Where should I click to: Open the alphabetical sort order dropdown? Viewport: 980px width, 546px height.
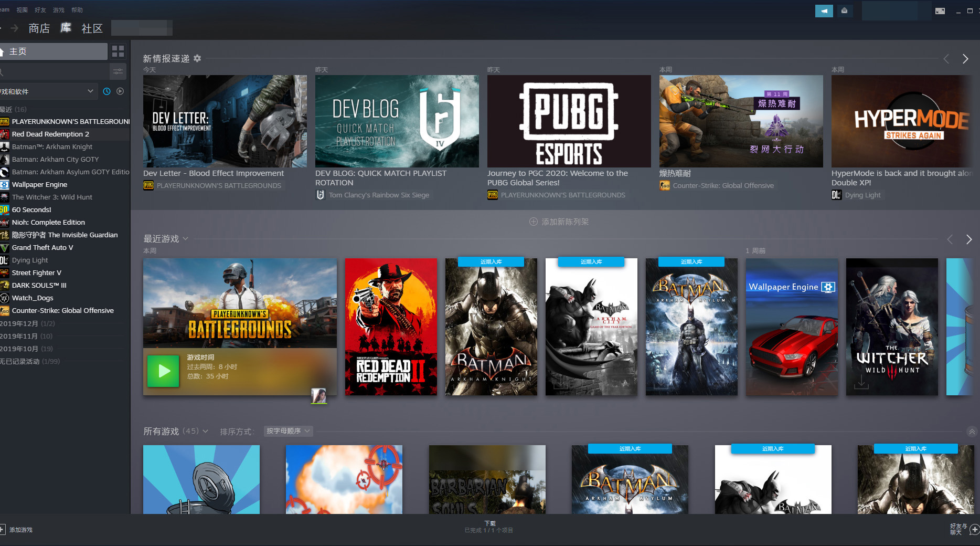click(x=288, y=431)
